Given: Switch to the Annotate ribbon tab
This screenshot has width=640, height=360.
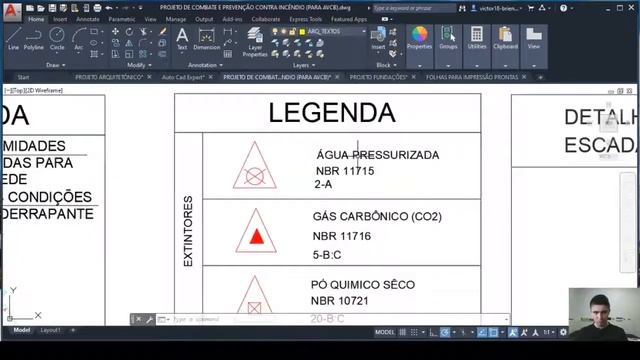Looking at the screenshot, I should click(x=88, y=19).
